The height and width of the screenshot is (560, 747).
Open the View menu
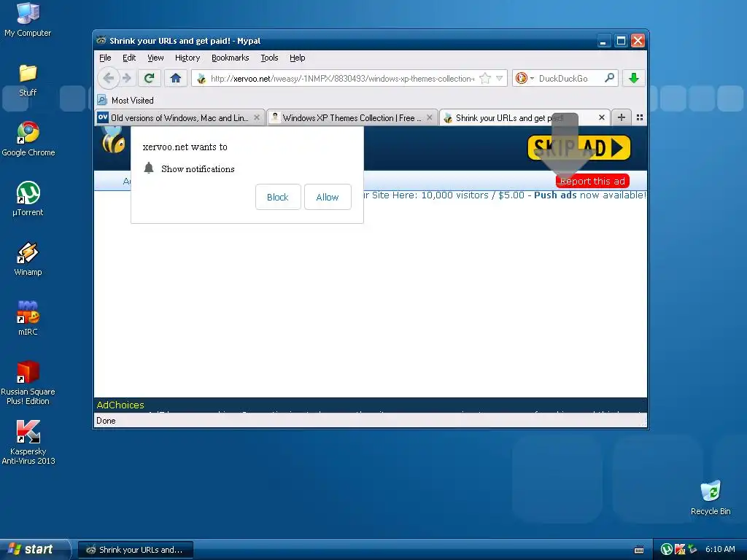(x=155, y=58)
